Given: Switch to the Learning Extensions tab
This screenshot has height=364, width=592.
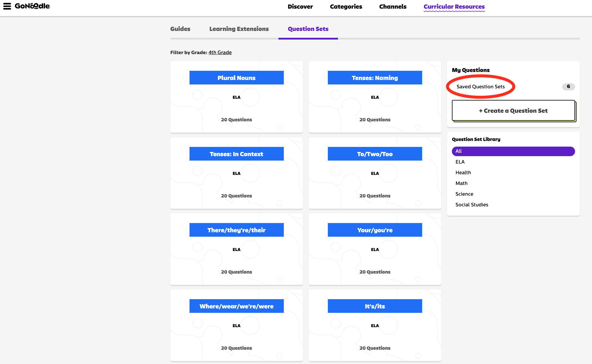Looking at the screenshot, I should pos(239,29).
